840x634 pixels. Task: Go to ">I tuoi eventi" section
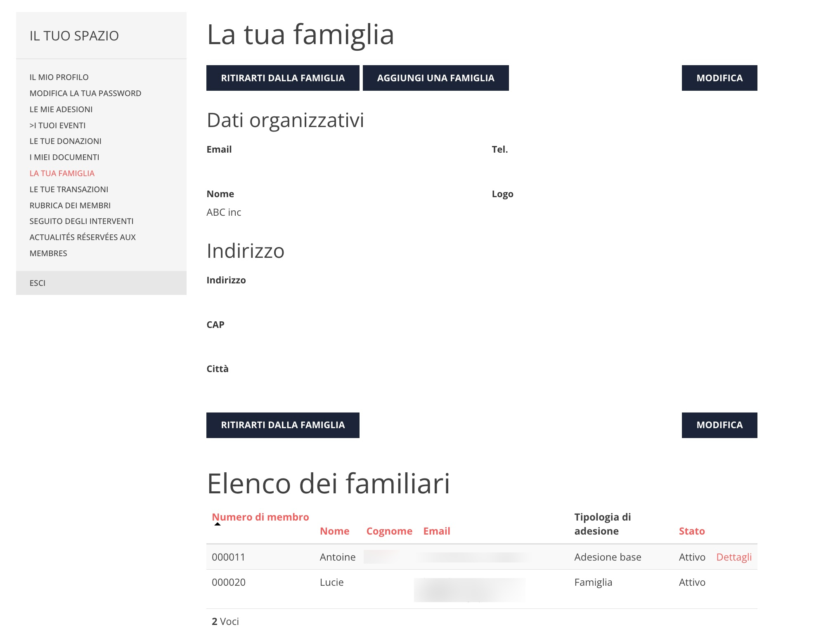coord(57,125)
